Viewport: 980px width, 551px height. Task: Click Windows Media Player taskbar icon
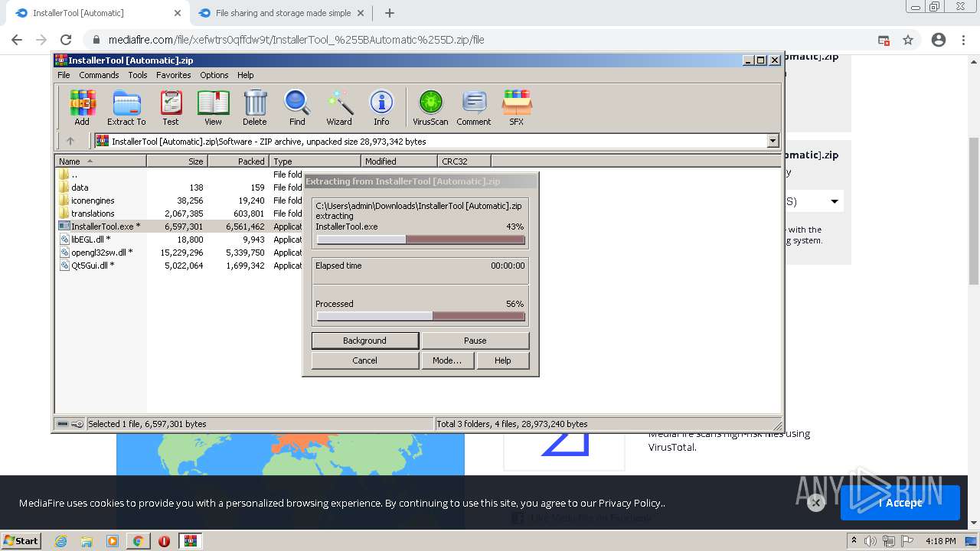point(113,541)
